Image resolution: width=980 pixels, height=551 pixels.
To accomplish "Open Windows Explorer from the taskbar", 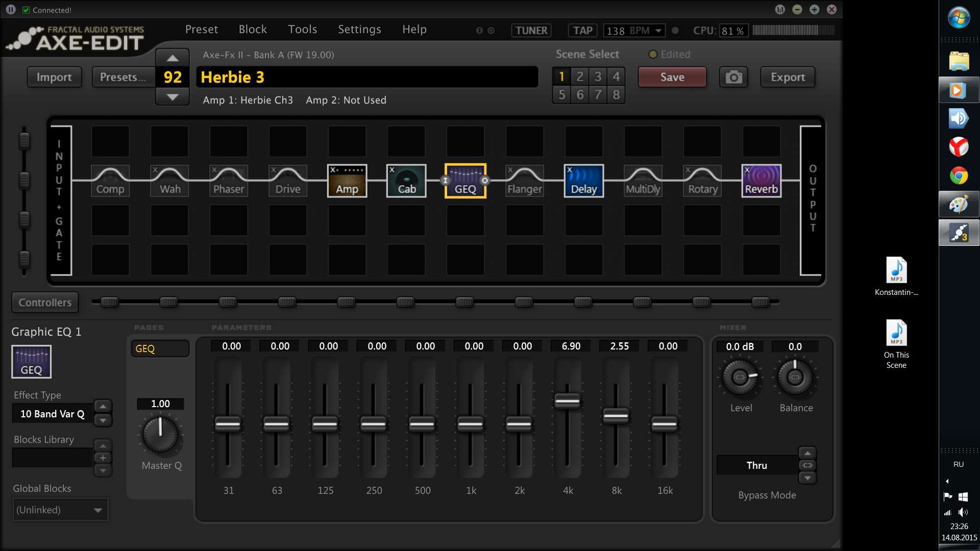I will 959,61.
